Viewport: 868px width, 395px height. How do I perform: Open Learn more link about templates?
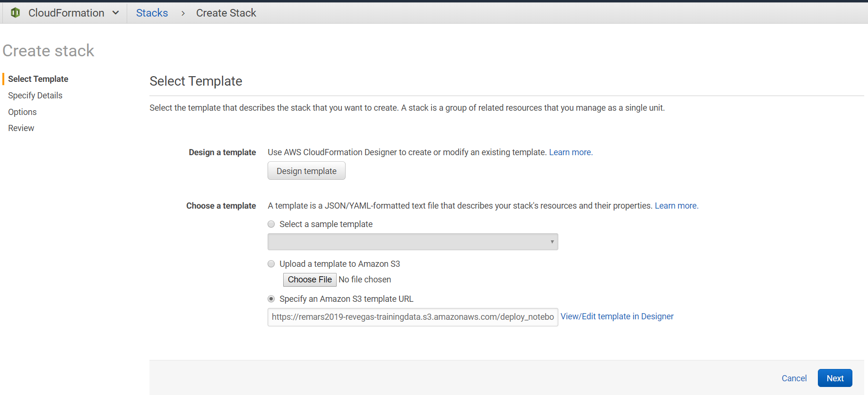coord(677,206)
